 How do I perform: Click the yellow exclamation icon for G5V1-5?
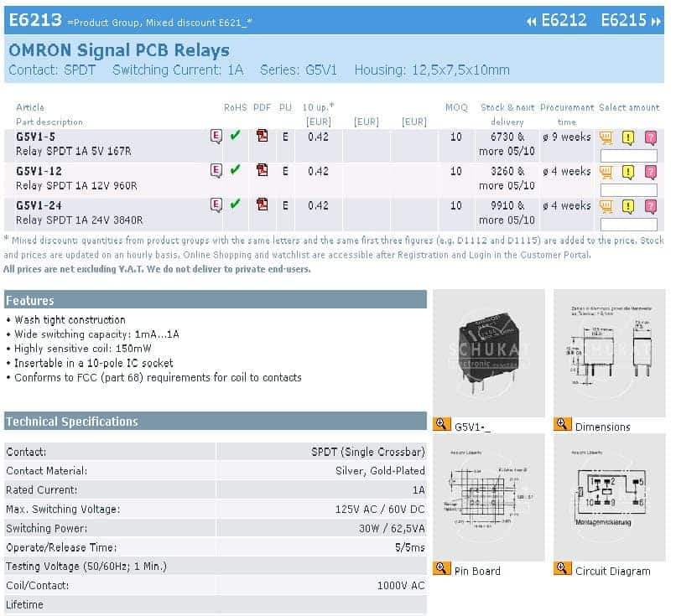click(x=628, y=137)
